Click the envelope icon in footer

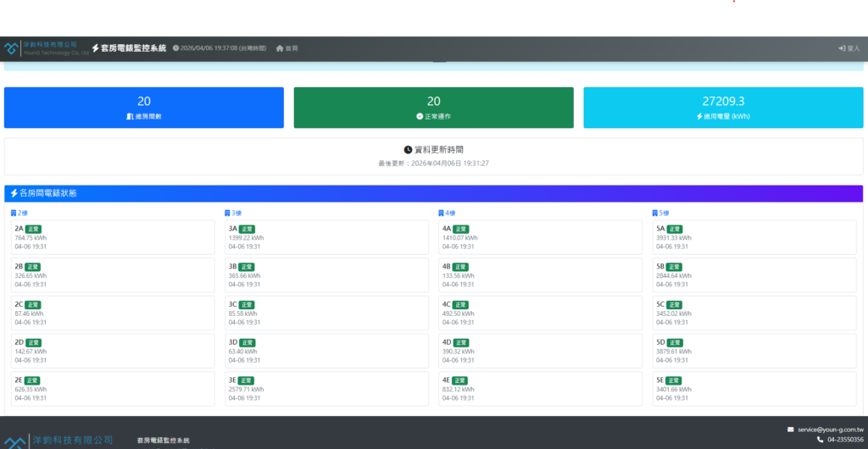point(791,430)
